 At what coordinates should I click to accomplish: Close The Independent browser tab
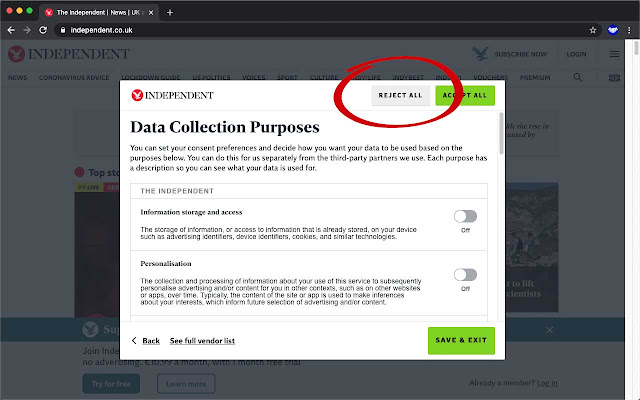coord(151,13)
